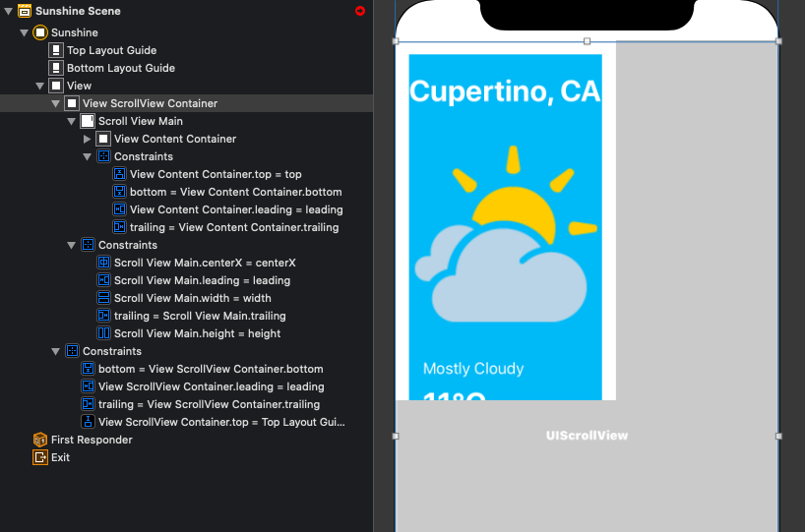Click the Exit icon in outline
805x532 pixels.
coord(40,457)
